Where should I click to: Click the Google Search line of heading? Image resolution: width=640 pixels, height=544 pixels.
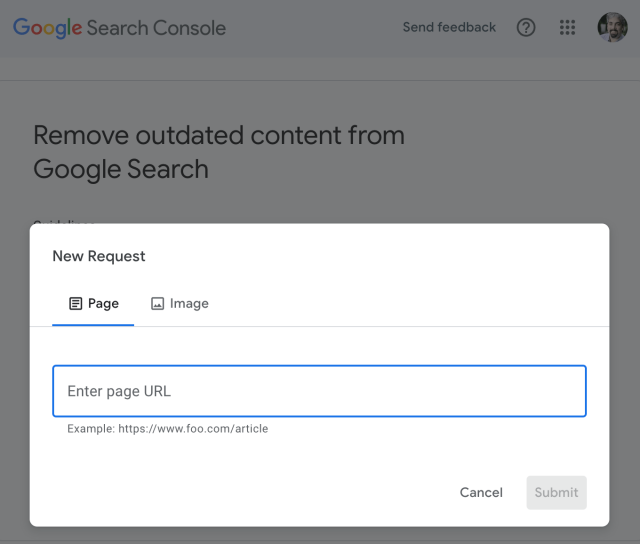121,169
